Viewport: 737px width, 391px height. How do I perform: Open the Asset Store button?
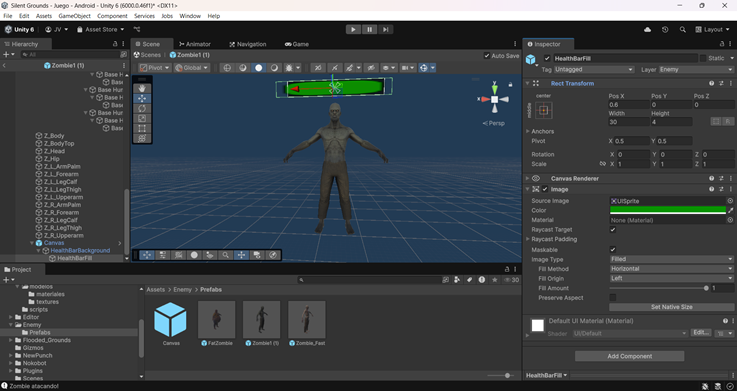101,29
